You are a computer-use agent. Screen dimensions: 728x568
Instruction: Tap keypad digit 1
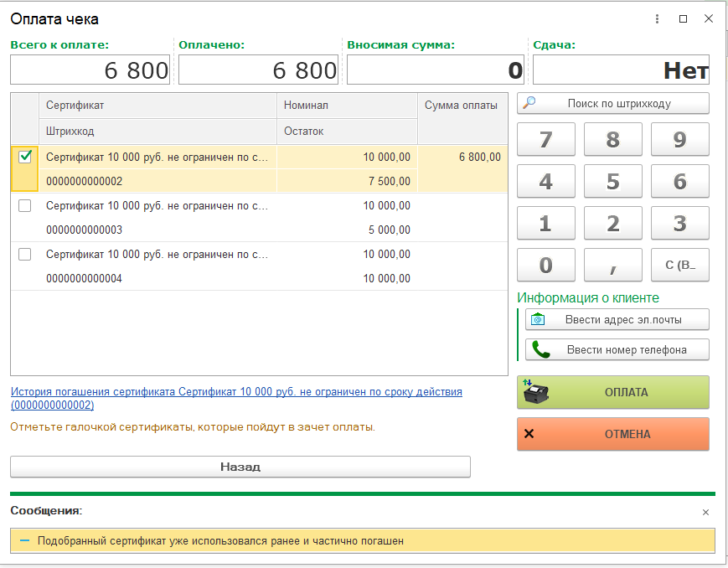click(x=546, y=223)
